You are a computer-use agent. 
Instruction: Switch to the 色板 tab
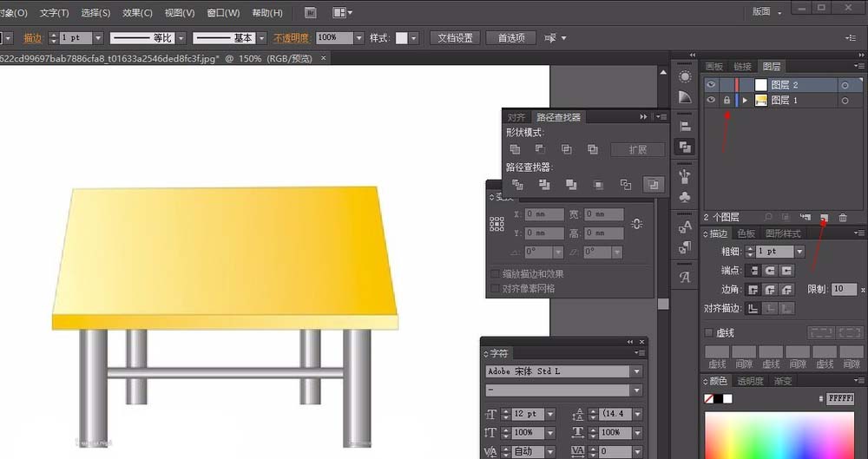tap(746, 233)
